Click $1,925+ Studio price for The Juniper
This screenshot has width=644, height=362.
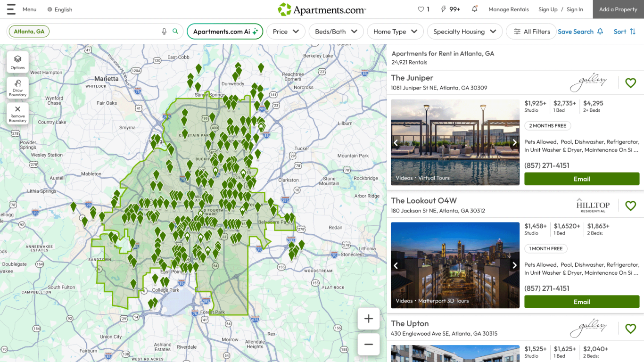point(536,106)
